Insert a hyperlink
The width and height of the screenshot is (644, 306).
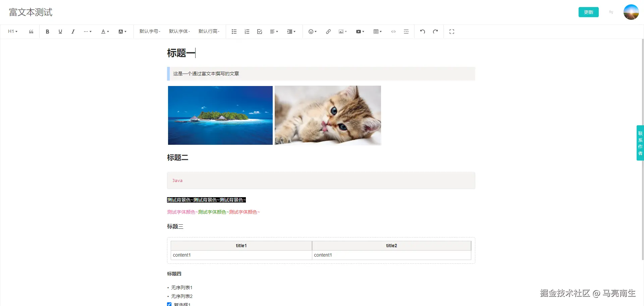(x=328, y=31)
